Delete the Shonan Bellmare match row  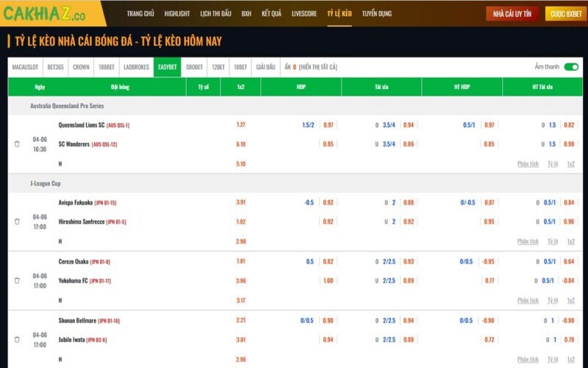[17, 339]
